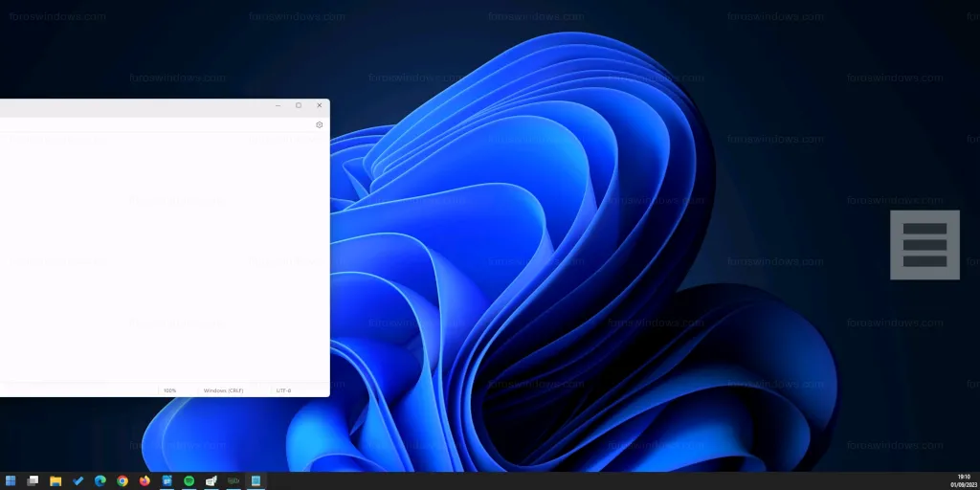Open Spotify from the taskbar
Screen dimensions: 980x490
pyautogui.click(x=189, y=480)
